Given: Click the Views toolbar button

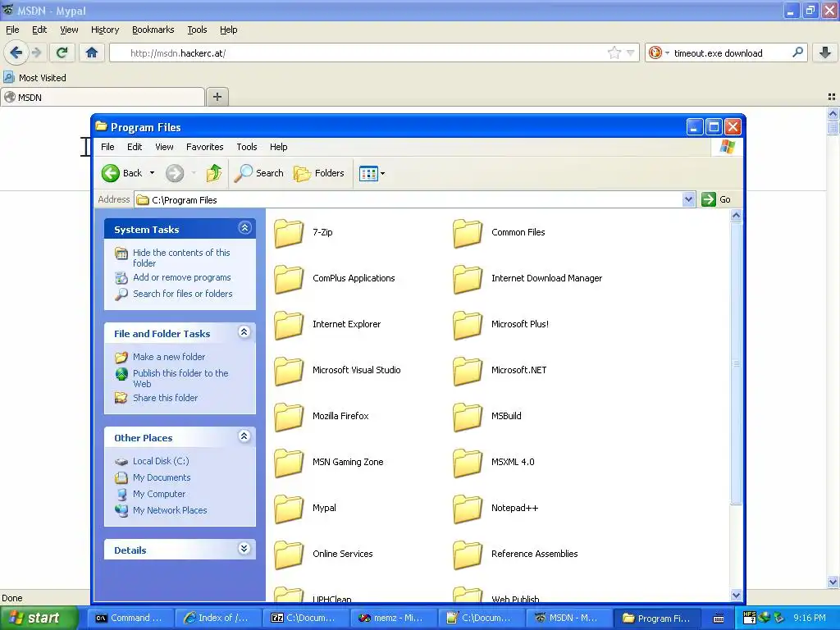Looking at the screenshot, I should pos(368,174).
